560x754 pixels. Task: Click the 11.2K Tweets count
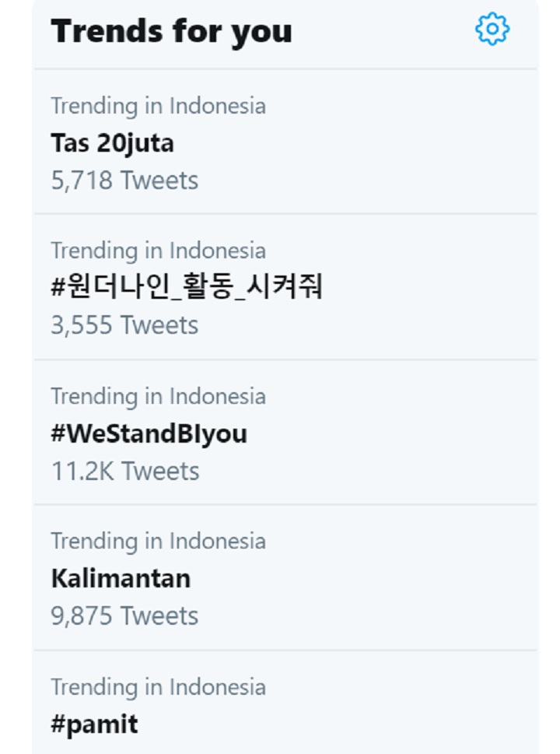click(125, 472)
